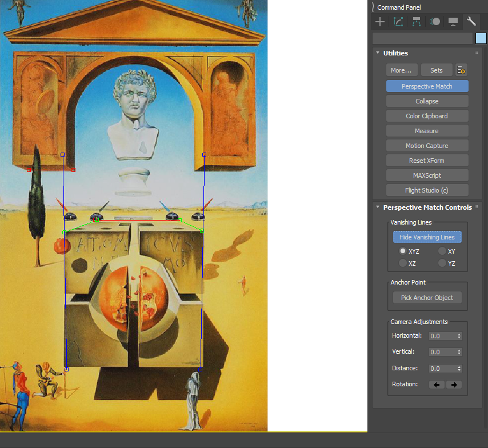This screenshot has height=448, width=488.
Task: Click right handle of short red line
Action: 74,170
